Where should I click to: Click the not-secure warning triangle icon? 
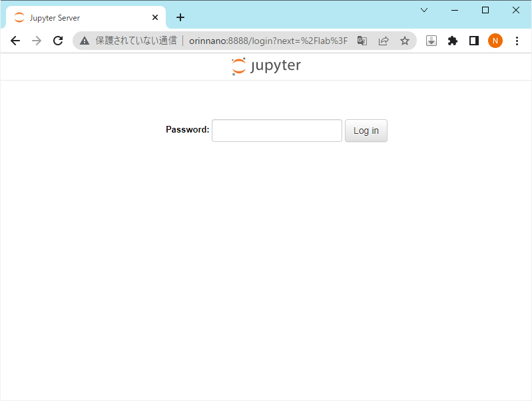pos(85,41)
